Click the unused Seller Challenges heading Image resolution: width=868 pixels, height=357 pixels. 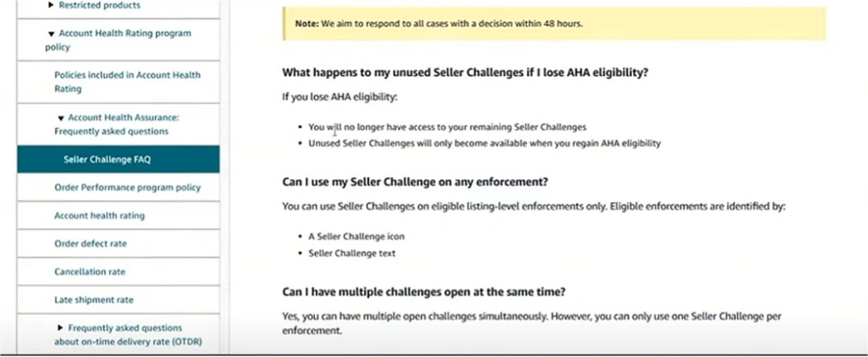(464, 72)
